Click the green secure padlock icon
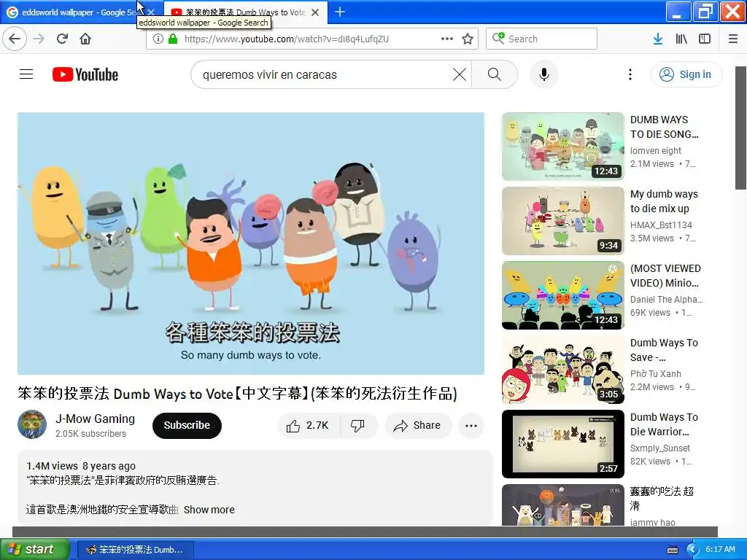The width and height of the screenshot is (747, 560). (x=172, y=39)
